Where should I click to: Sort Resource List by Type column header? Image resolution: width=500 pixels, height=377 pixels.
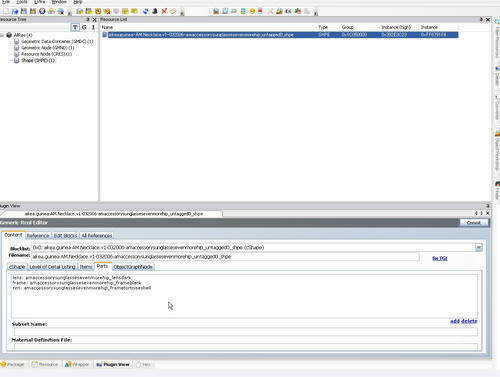pyautogui.click(x=323, y=27)
